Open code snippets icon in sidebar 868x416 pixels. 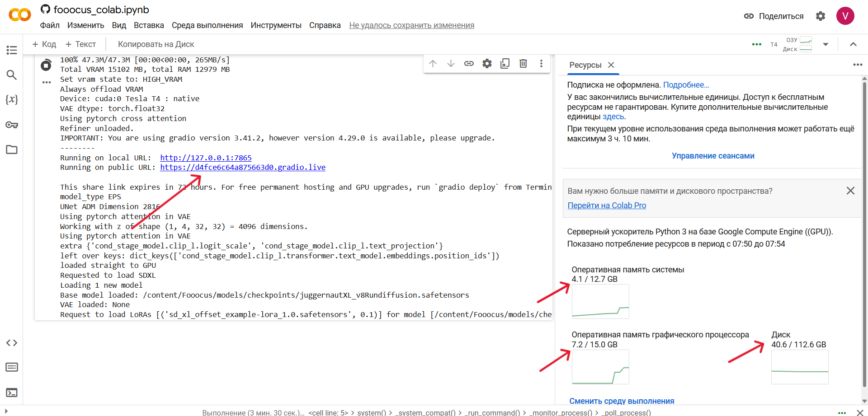click(x=12, y=343)
